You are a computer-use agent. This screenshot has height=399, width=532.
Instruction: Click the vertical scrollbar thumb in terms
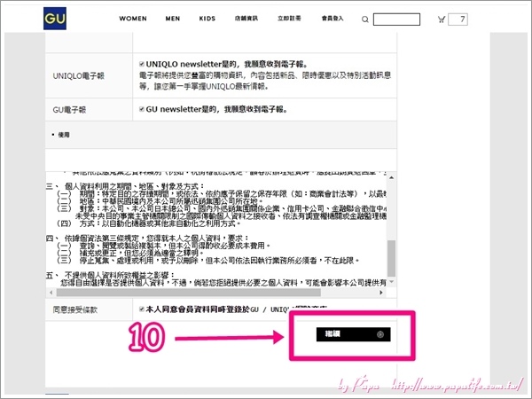tap(392, 259)
